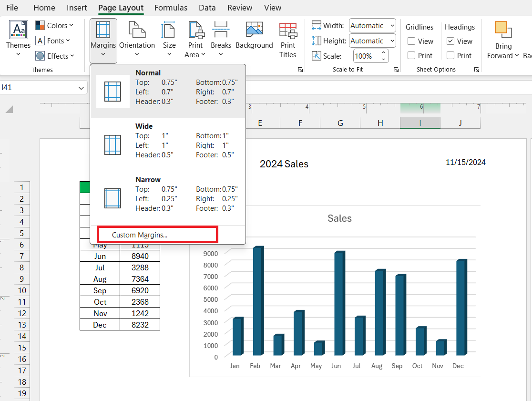Toggle Gridlines View checkbox
Screen dimensions: 532x401
click(411, 41)
